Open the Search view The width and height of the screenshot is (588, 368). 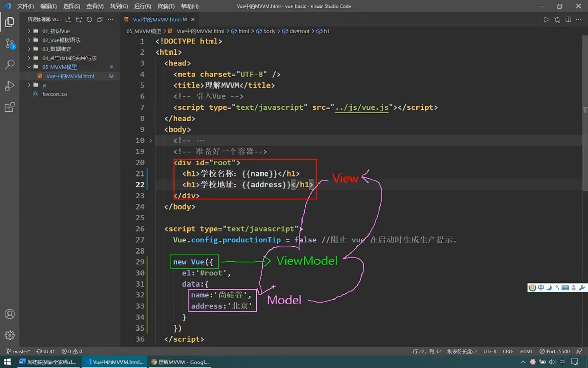pyautogui.click(x=10, y=64)
